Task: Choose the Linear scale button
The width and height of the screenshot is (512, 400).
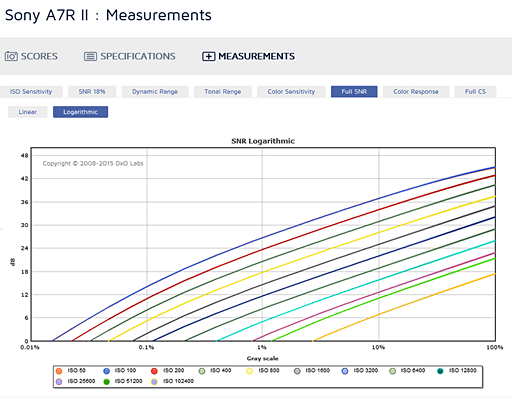Action: tap(28, 112)
